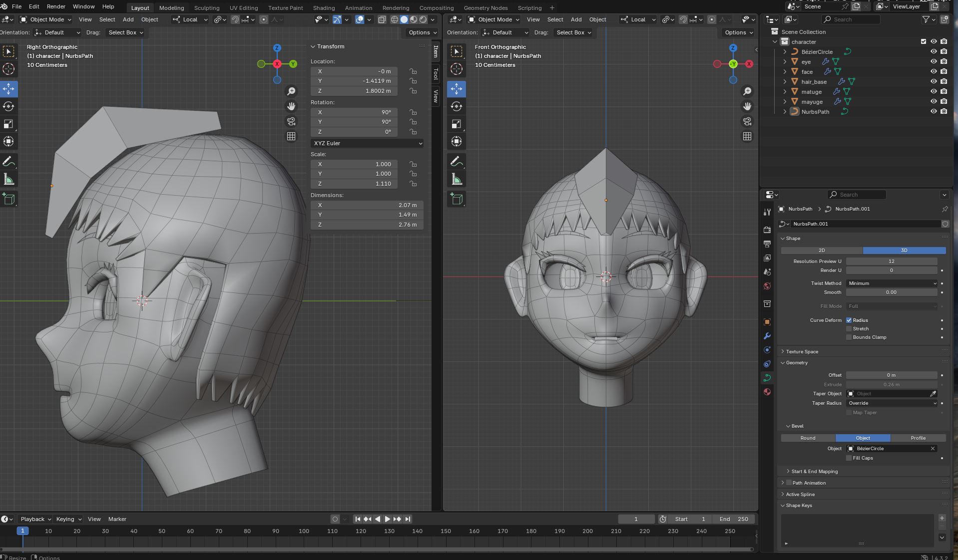
Task: Select the Cursor tool in right viewport
Action: [x=457, y=69]
